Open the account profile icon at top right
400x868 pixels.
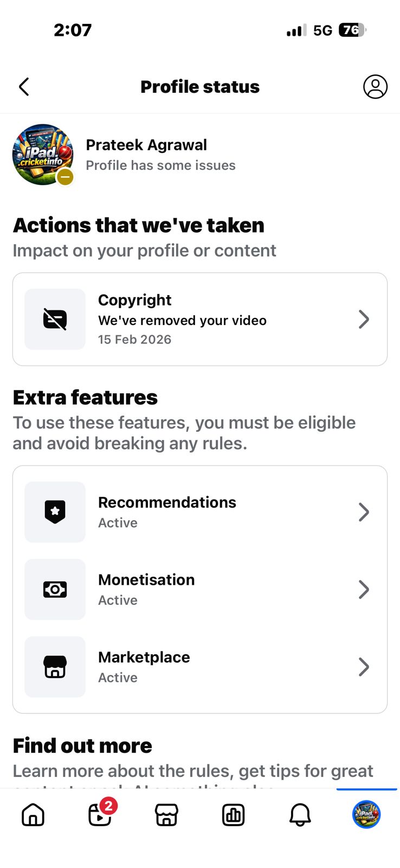click(x=375, y=87)
